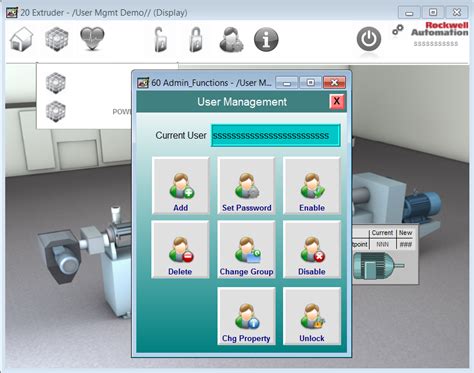
Task: Click the 20 Extruder title bar icon
Action: (12, 13)
